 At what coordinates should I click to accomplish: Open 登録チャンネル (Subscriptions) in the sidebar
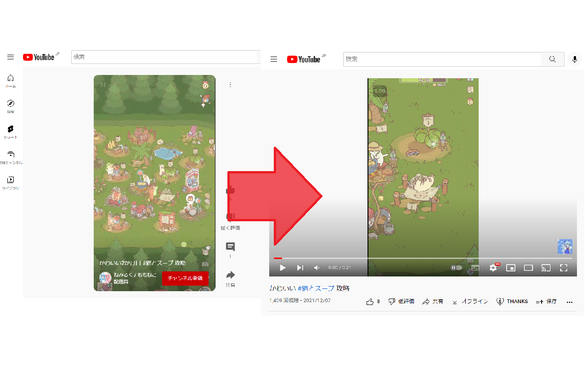point(11,155)
